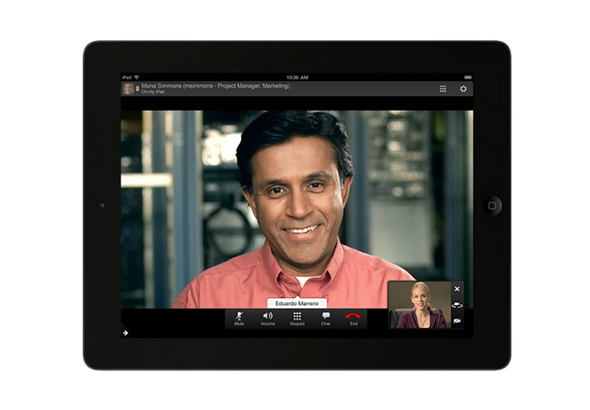Open the Keypad dial pad
This screenshot has height=410, width=590.
tap(297, 319)
